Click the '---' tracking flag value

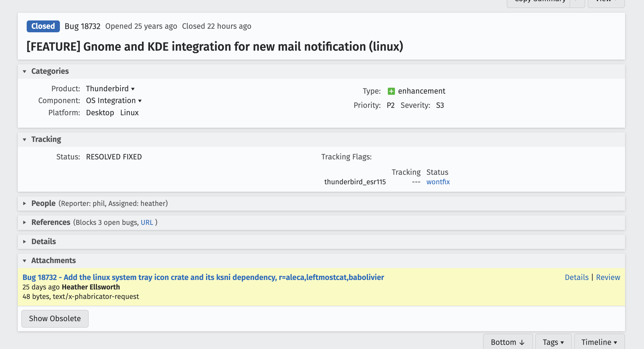click(x=416, y=182)
